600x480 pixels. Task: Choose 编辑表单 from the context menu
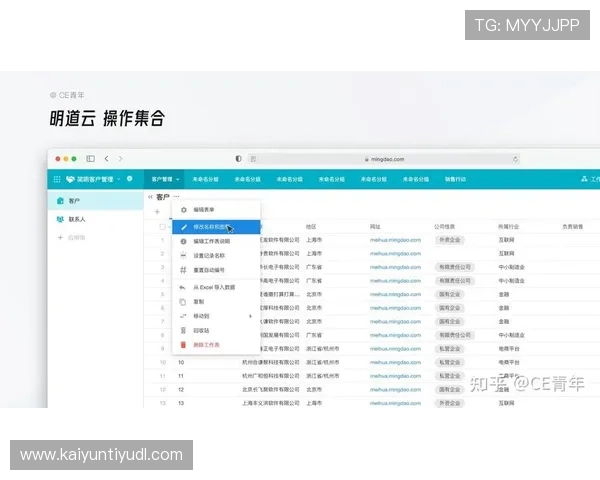coord(216,210)
